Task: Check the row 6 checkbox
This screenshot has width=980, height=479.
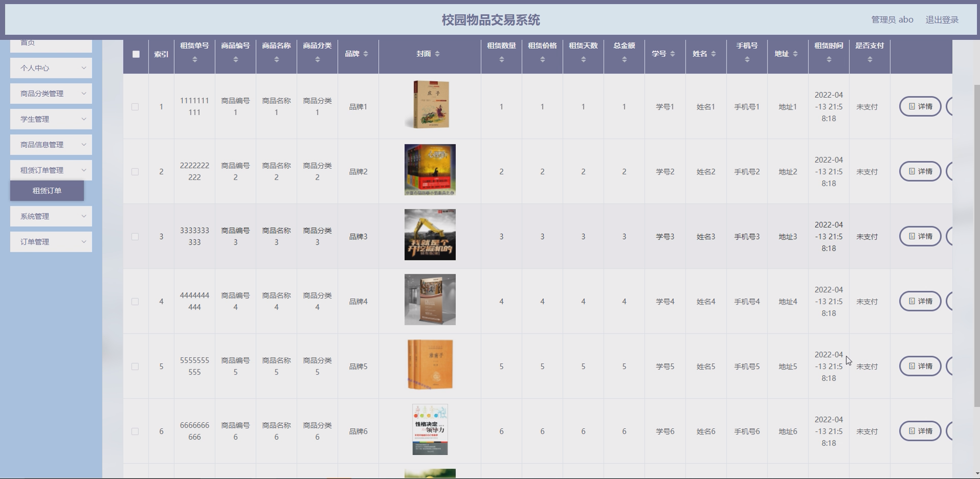Action: (x=135, y=432)
